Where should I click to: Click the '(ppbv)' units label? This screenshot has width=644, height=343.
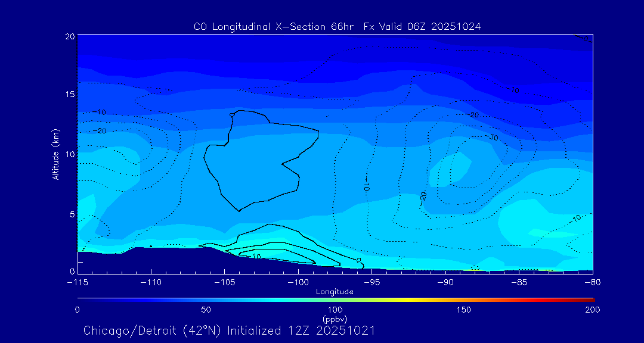point(335,319)
